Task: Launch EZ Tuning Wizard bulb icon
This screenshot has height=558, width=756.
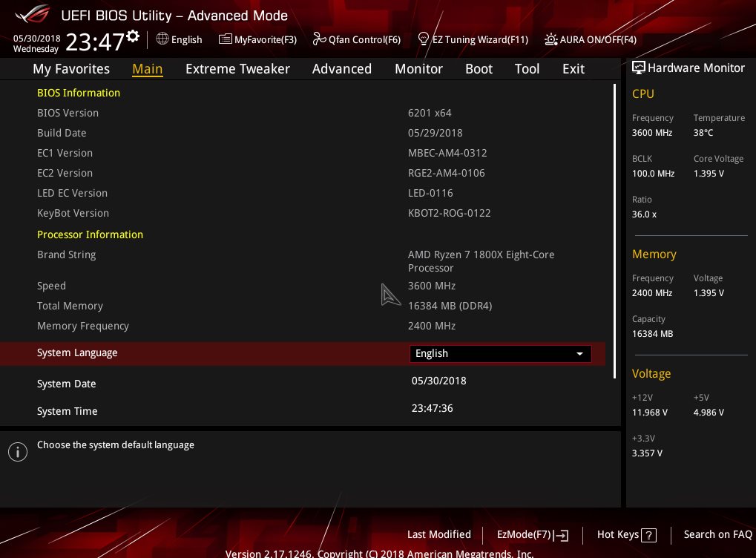Action: [x=424, y=39]
